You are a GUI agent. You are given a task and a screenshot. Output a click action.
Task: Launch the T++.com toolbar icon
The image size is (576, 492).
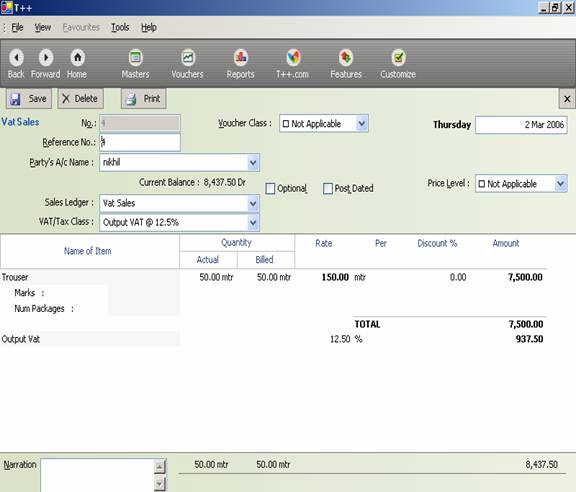click(x=293, y=57)
